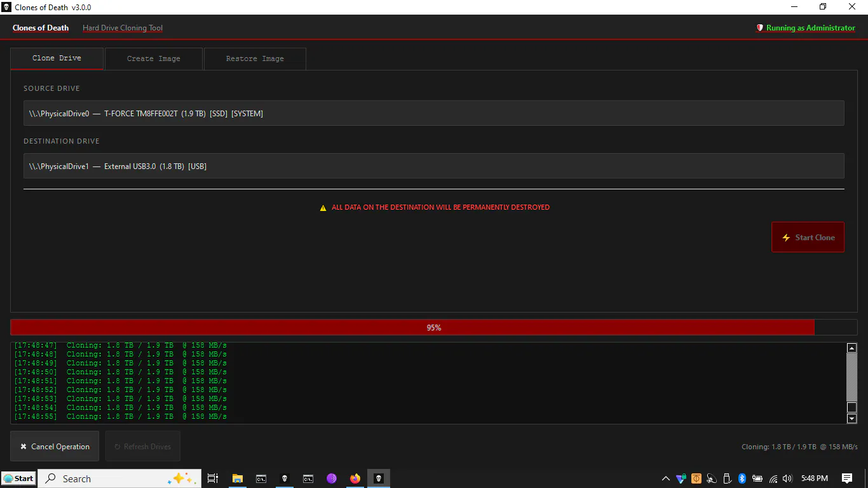The height and width of the screenshot is (488, 868).
Task: Click the log line stamped 17:48:52
Action: tap(121, 390)
